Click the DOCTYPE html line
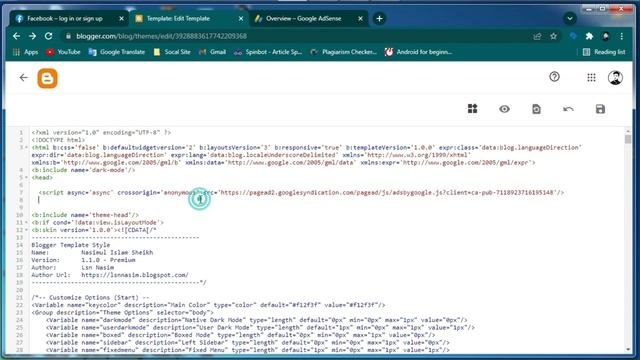Viewport: 640px width, 360px height. click(58, 140)
